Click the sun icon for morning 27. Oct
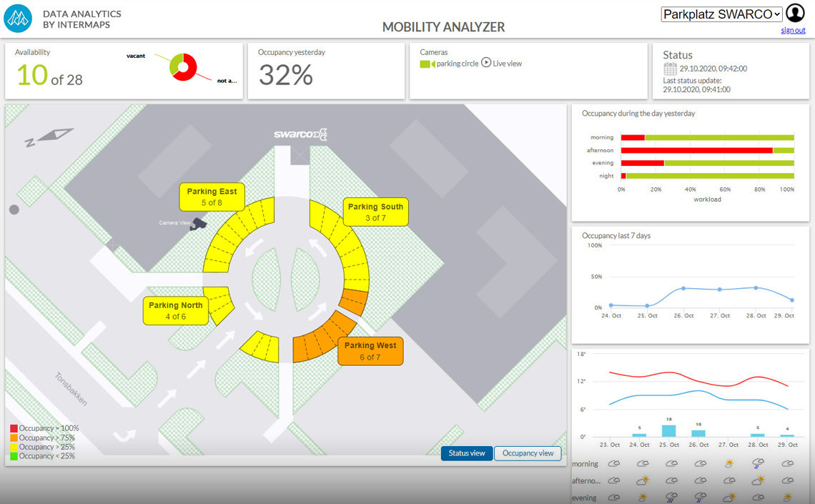Screen dimensions: 815x504 [729, 463]
